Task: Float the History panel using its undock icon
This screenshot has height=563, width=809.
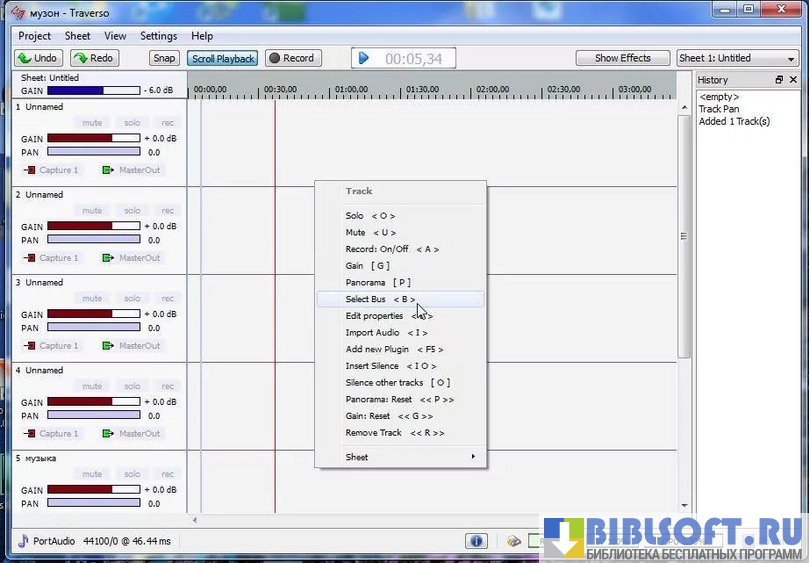Action: (779, 80)
